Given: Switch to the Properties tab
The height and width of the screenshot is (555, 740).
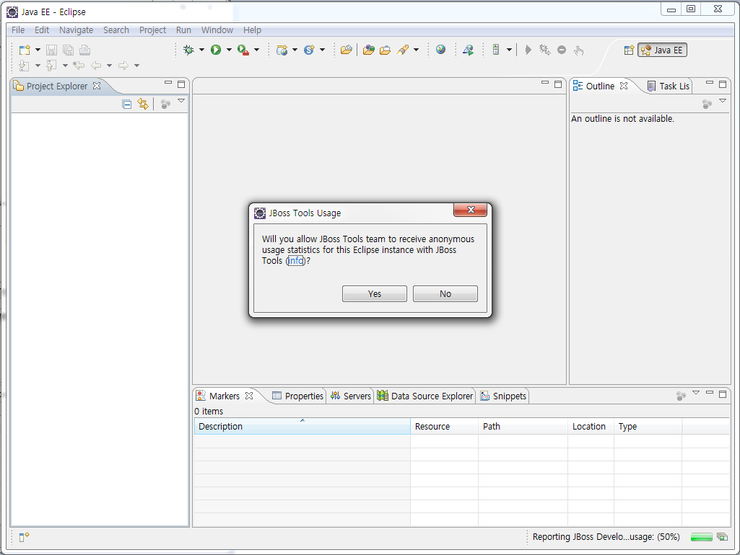Looking at the screenshot, I should coord(298,396).
